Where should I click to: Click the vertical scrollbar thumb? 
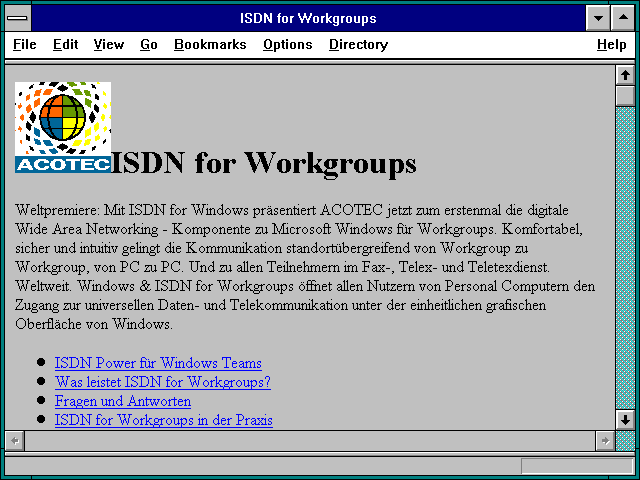point(625,96)
